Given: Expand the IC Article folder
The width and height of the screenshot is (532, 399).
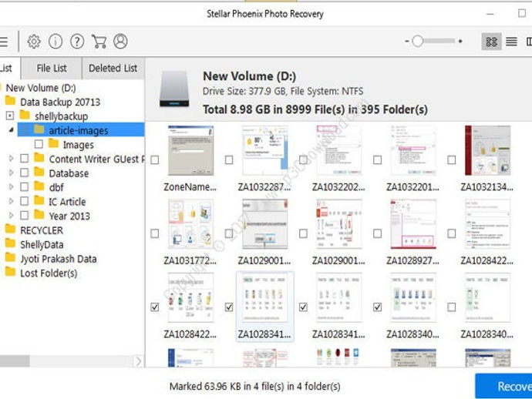Looking at the screenshot, I should pyautogui.click(x=12, y=201).
